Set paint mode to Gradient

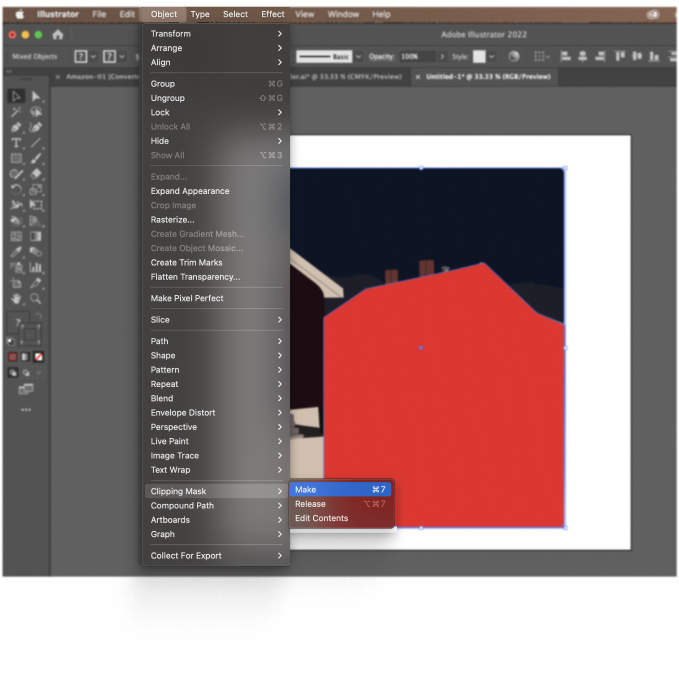click(26, 357)
